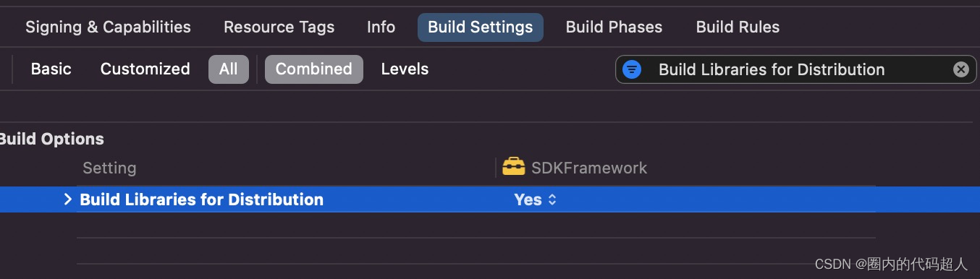Switch to Build Rules tab
The height and width of the screenshot is (279, 980).
[738, 27]
